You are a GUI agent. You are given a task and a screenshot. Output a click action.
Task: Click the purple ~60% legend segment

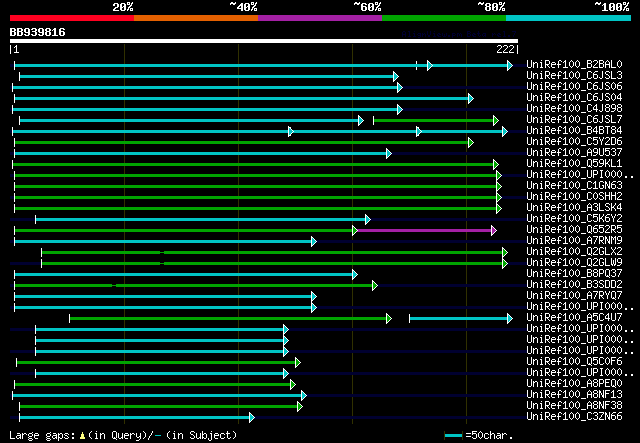(x=320, y=18)
